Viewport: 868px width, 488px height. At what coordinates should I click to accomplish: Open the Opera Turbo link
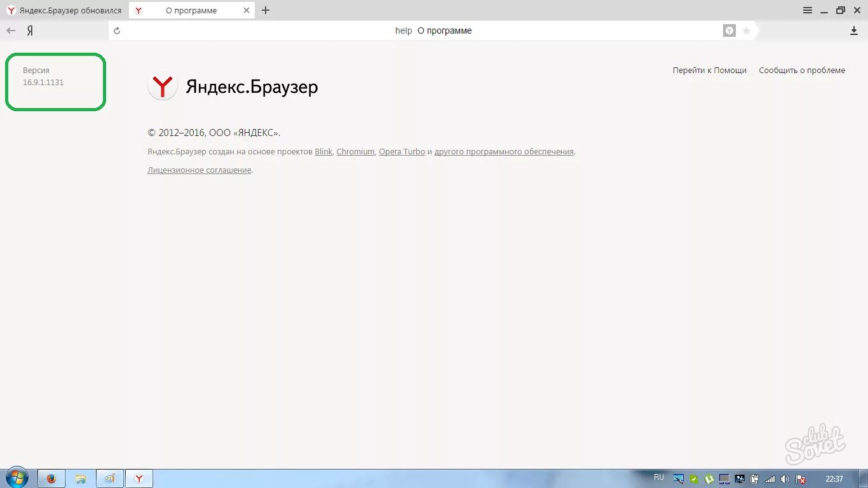point(402,152)
